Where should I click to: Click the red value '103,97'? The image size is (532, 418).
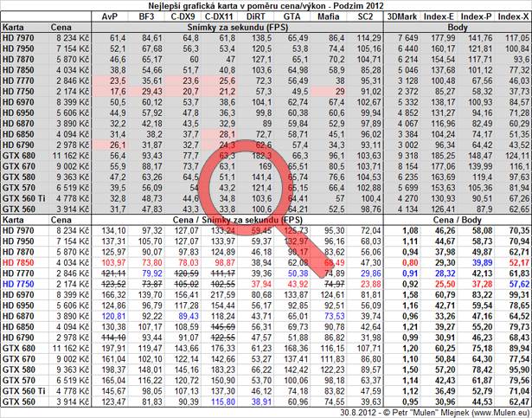coord(113,263)
